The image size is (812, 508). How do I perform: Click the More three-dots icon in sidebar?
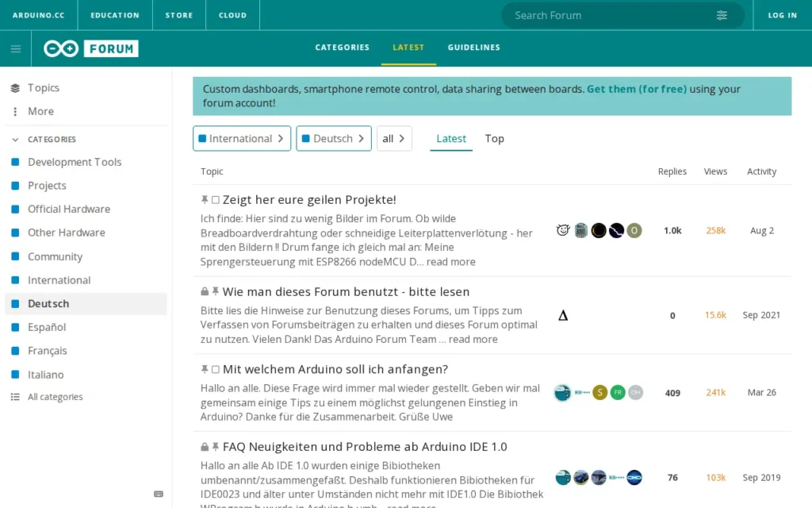[15, 111]
